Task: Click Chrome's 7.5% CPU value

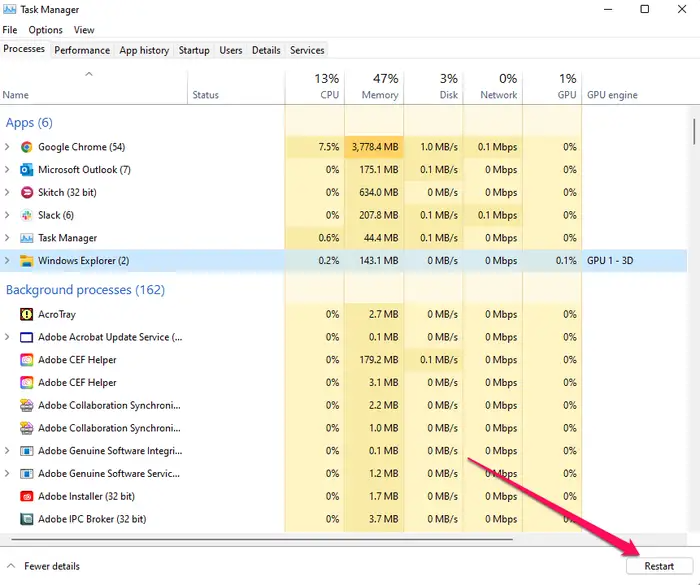Action: (329, 147)
